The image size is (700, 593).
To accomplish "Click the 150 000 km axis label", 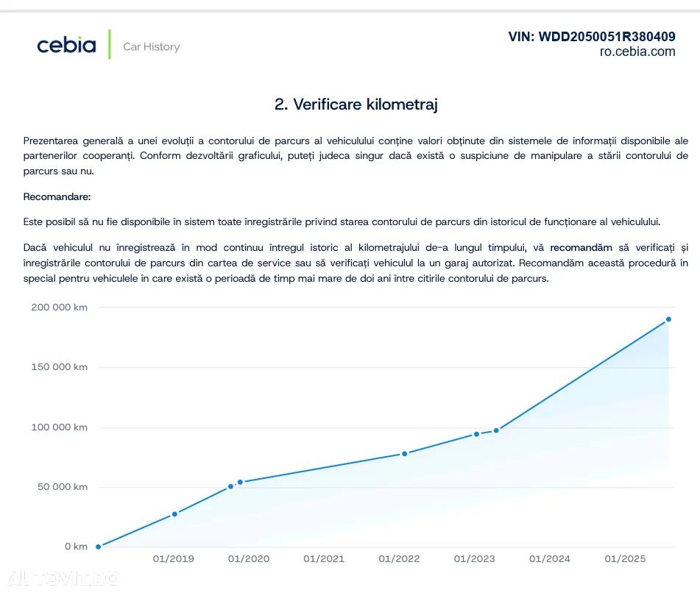I will click(x=59, y=367).
